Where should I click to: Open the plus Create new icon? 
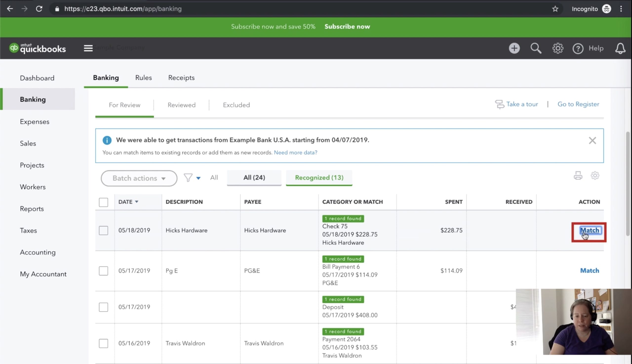(514, 48)
